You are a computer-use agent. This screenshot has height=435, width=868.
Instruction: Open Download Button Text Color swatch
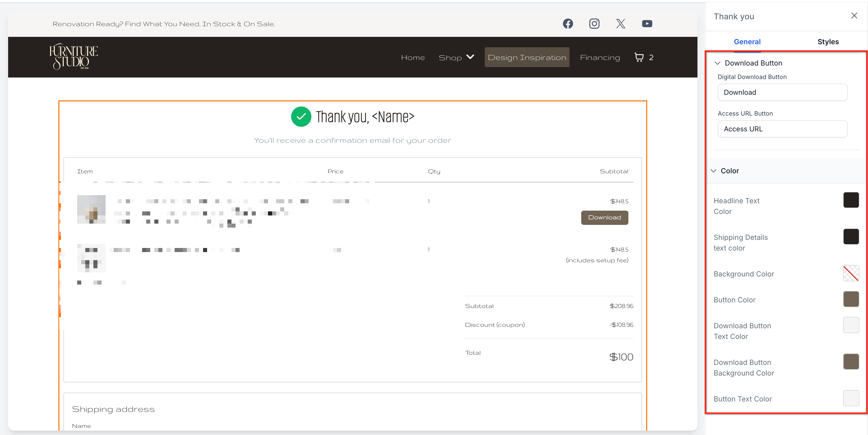click(x=851, y=325)
